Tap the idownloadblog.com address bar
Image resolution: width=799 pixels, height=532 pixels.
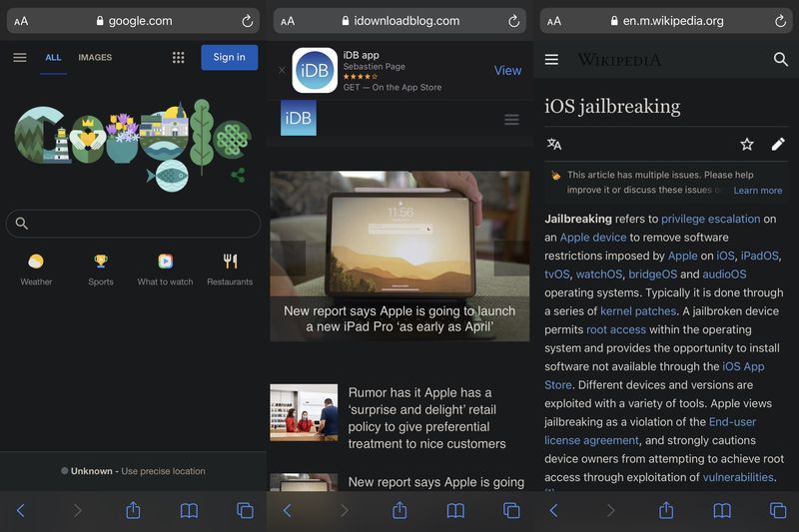[399, 21]
